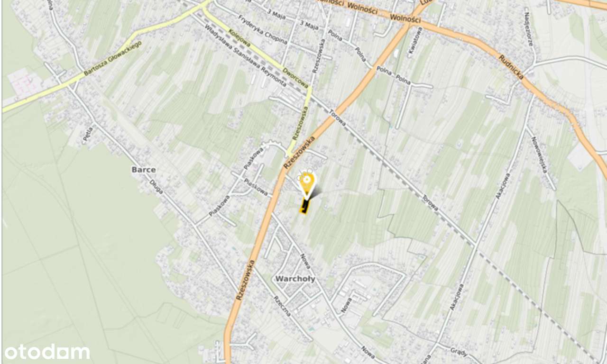Image resolution: width=607 pixels, height=364 pixels.
Task: Select the Warchoły place label
Action: pos(295,279)
